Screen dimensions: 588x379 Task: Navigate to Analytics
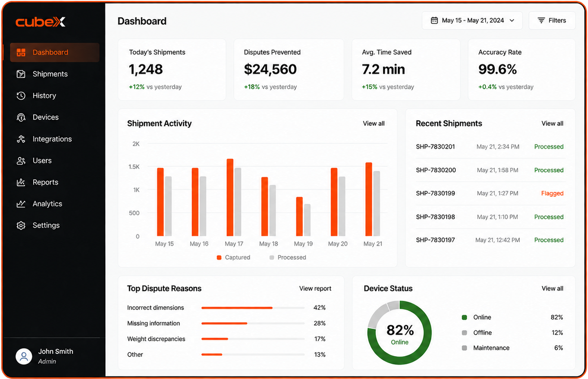click(x=55, y=204)
